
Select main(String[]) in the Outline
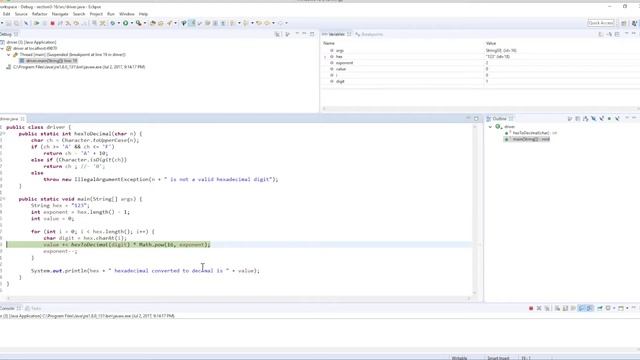coord(527,139)
